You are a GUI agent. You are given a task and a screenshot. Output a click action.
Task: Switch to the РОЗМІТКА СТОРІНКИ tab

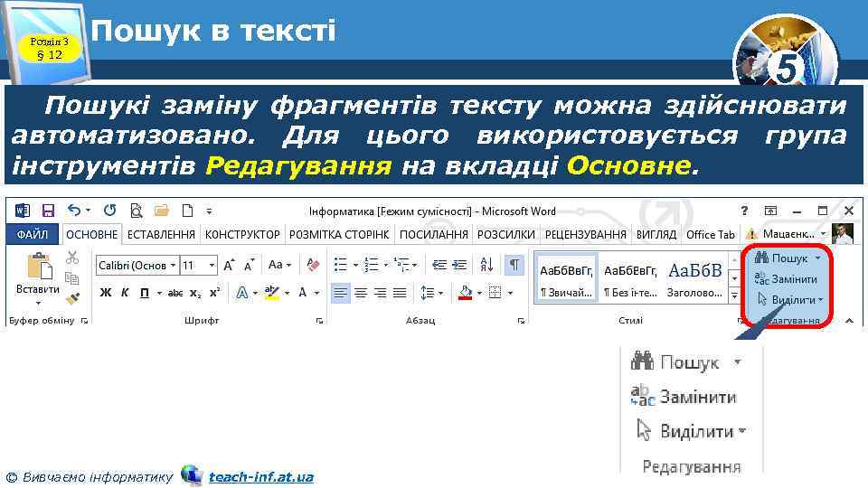click(339, 235)
